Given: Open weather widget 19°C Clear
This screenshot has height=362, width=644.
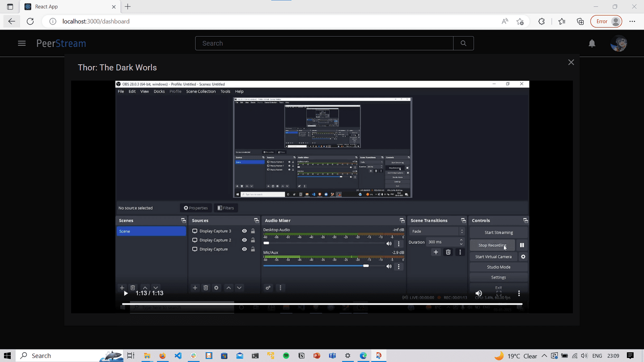Looking at the screenshot, I should coord(516,356).
